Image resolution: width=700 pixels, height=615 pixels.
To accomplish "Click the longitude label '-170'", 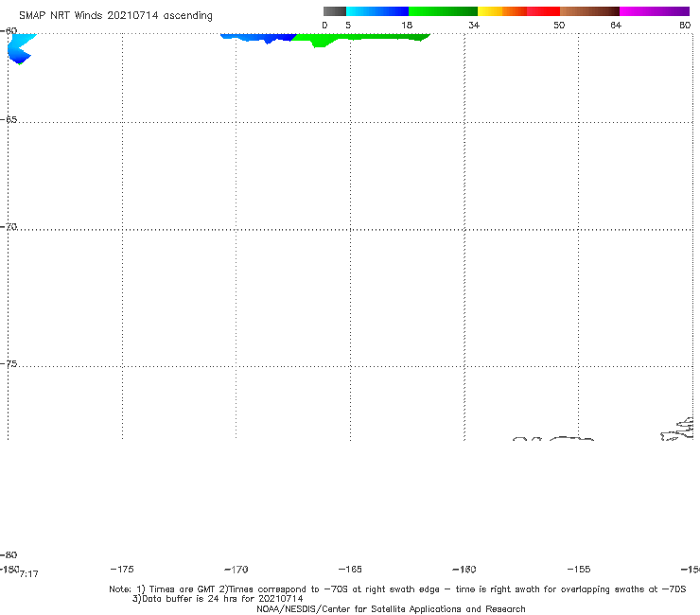I will (x=236, y=570).
